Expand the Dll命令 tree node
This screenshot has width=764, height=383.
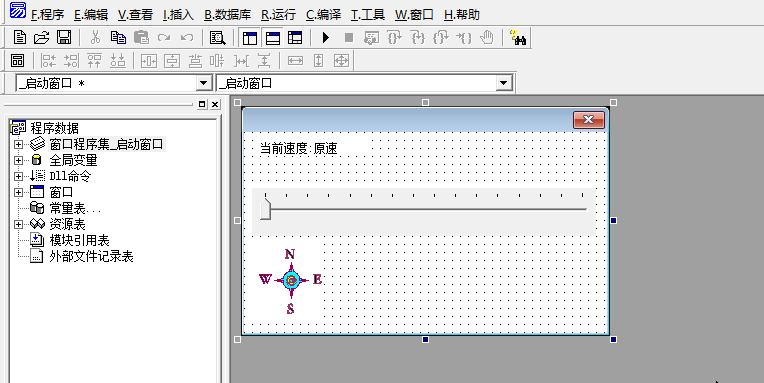pos(19,176)
